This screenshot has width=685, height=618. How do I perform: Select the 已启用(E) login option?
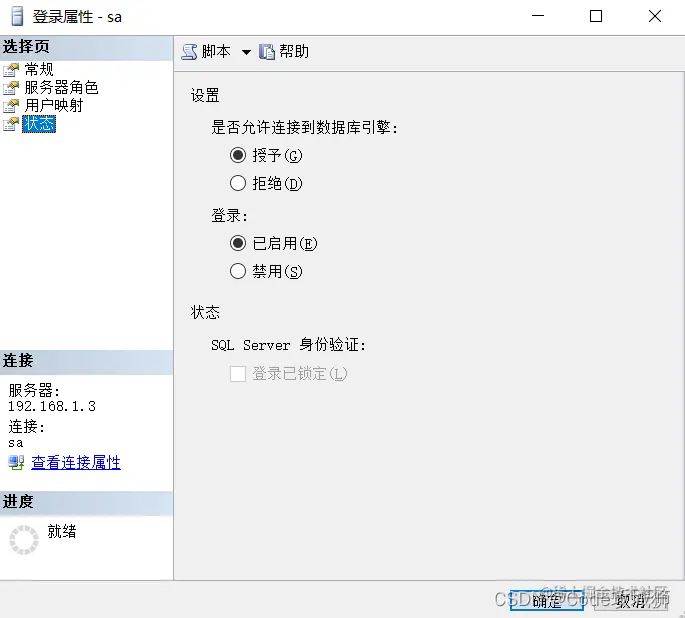click(x=238, y=243)
